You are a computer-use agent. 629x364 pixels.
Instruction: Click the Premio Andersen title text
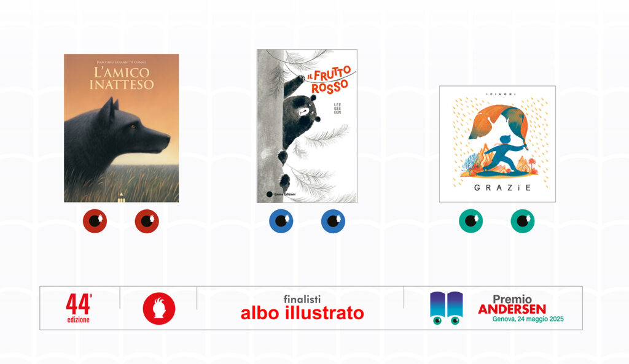[x=512, y=304]
